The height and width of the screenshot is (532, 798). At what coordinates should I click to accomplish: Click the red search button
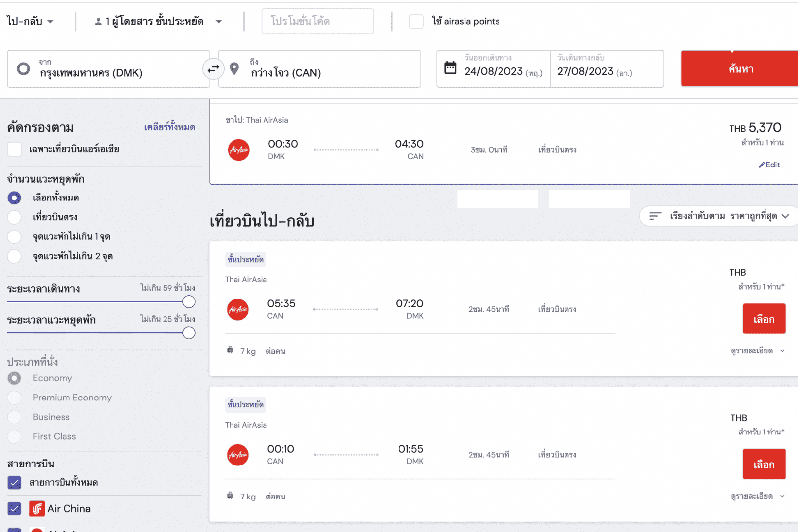point(739,68)
